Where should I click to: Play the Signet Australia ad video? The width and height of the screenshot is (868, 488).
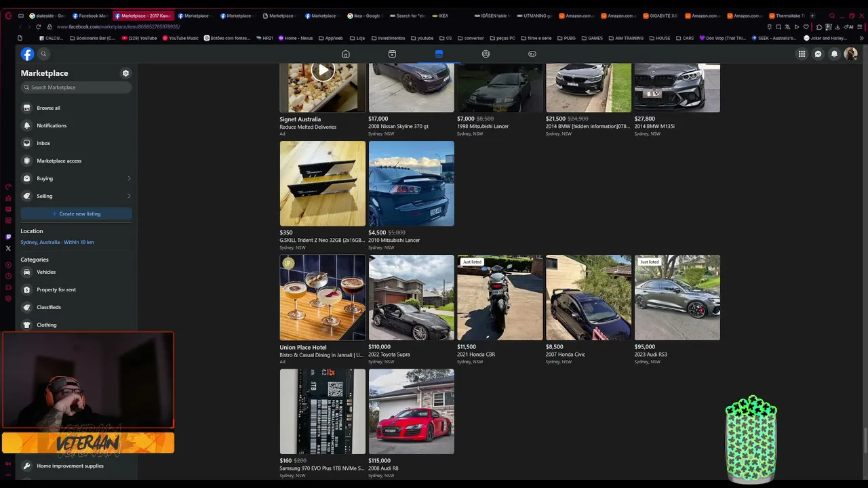tap(323, 70)
